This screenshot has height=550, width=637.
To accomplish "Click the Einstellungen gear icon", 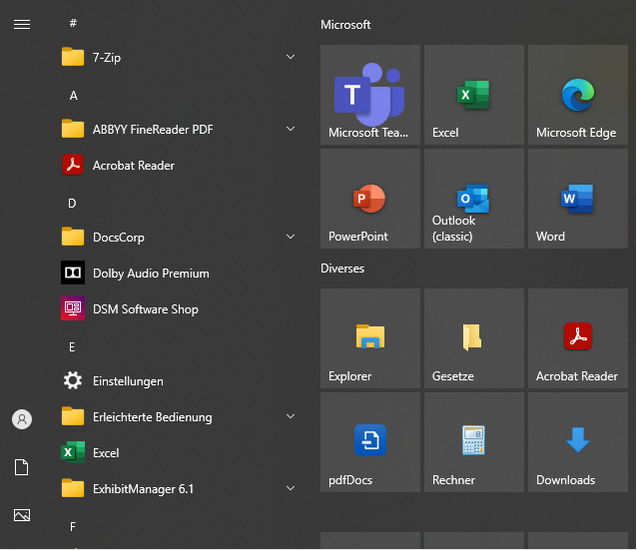I will click(x=73, y=381).
